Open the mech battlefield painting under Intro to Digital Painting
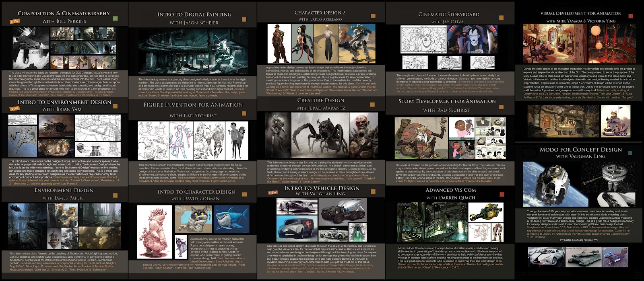644x281 pixels. point(193,51)
